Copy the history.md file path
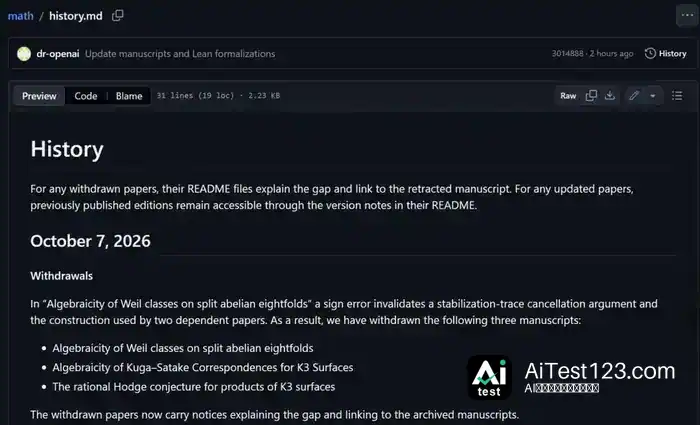The image size is (700, 425). (x=118, y=16)
